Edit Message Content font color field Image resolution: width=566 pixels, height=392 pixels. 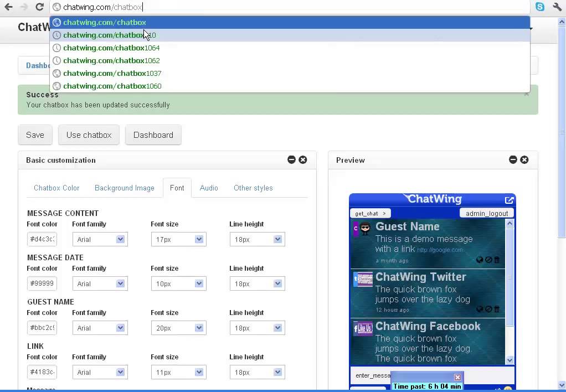pos(42,239)
